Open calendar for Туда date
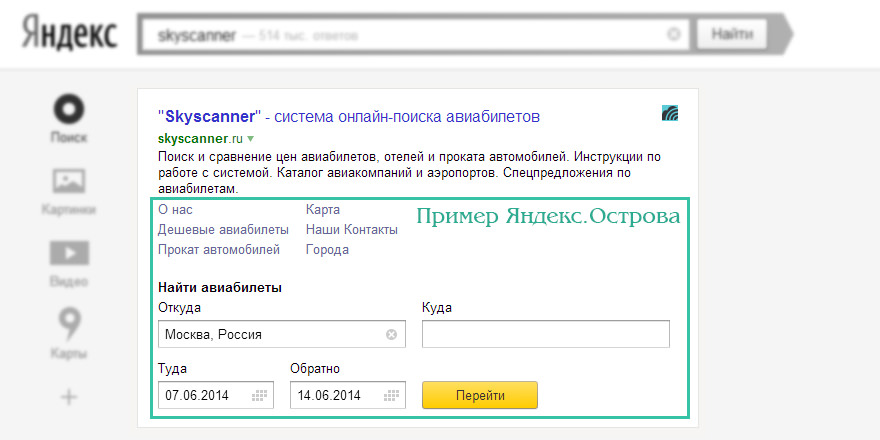 click(259, 396)
